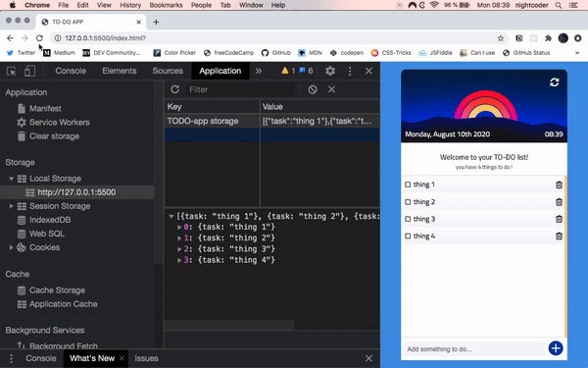
Task: Click the trash icon next to thing 3
Action: coord(559,219)
